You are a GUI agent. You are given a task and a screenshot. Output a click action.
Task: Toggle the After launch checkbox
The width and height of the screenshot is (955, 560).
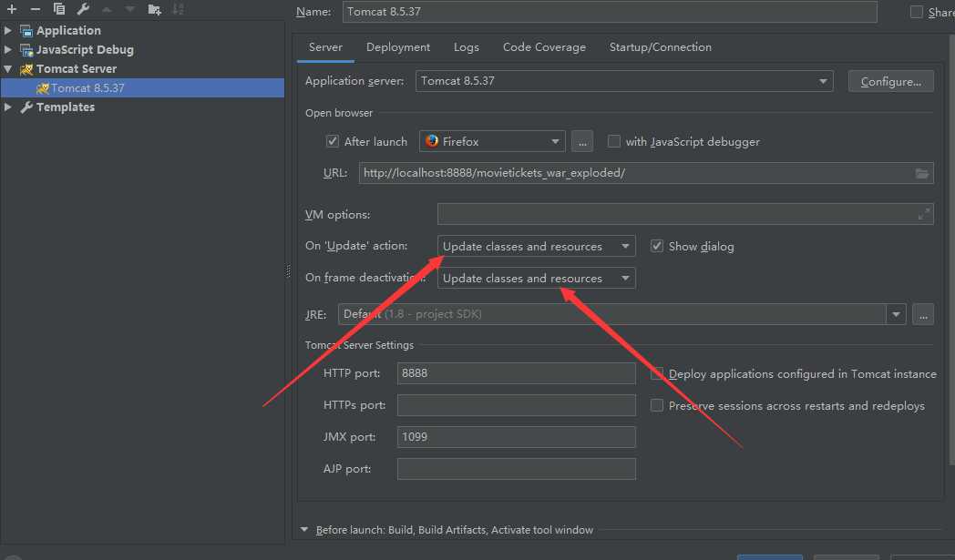[x=333, y=141]
